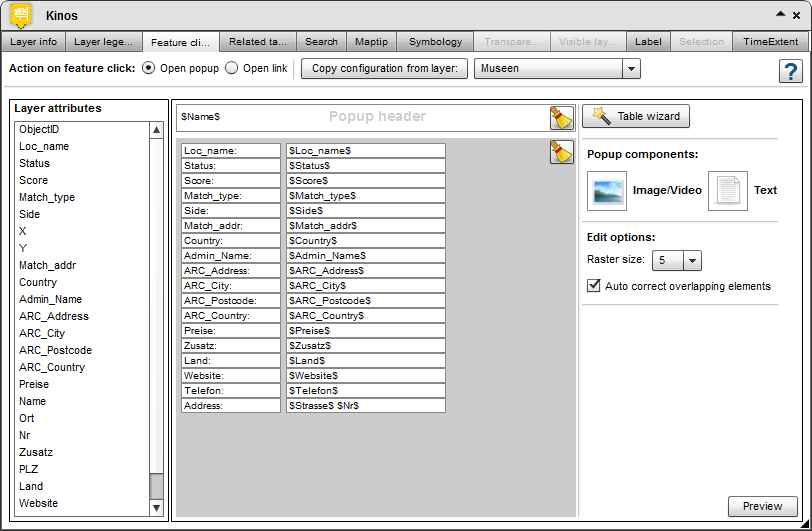Click the scroll up arrow in Layer attributes
812x531 pixels.
tap(156, 130)
